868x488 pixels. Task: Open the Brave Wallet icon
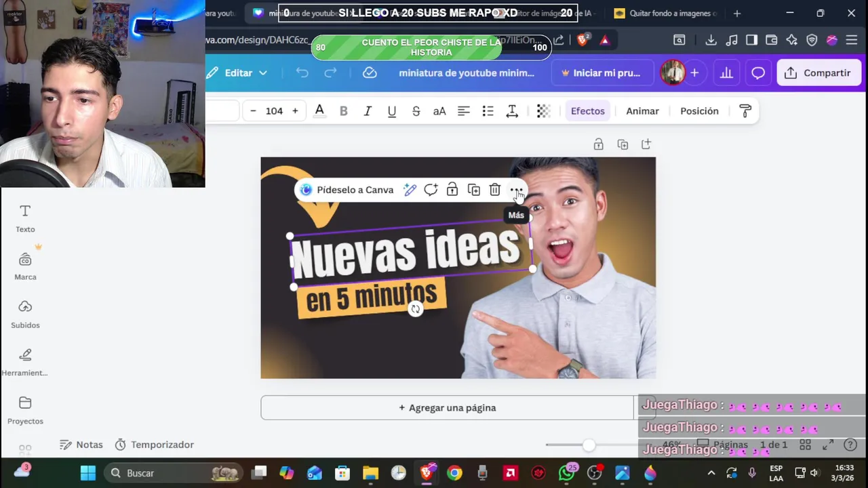(771, 40)
